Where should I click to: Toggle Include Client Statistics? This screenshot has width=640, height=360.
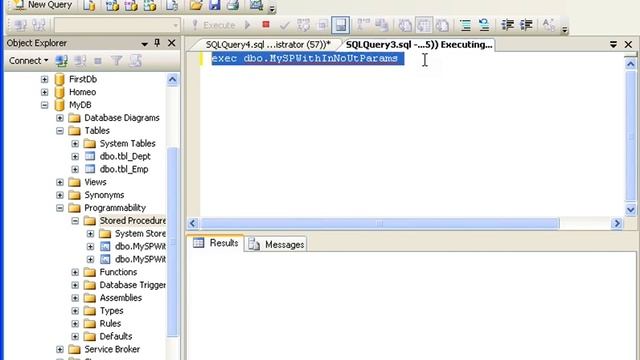[x=382, y=25]
